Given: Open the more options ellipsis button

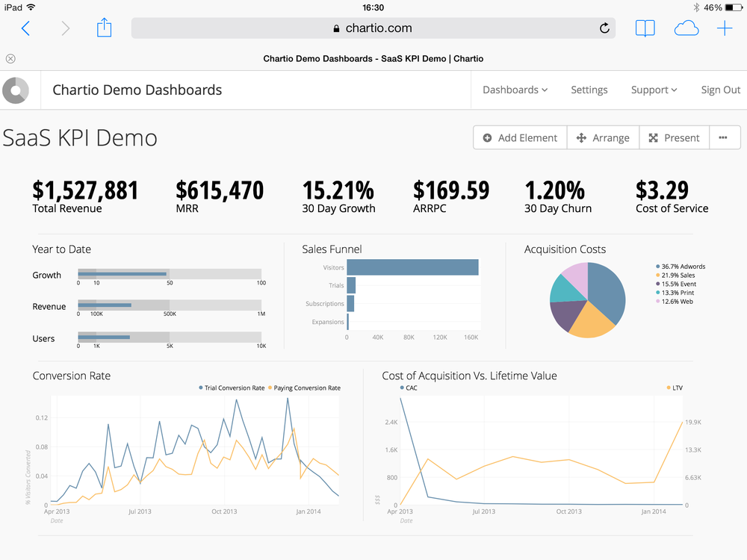Looking at the screenshot, I should pyautogui.click(x=723, y=137).
